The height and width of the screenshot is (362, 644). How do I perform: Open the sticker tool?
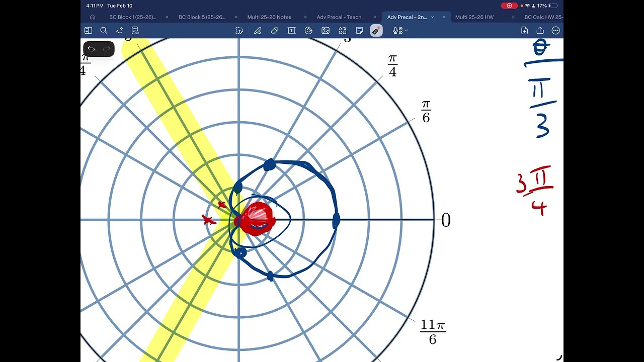coord(308,31)
